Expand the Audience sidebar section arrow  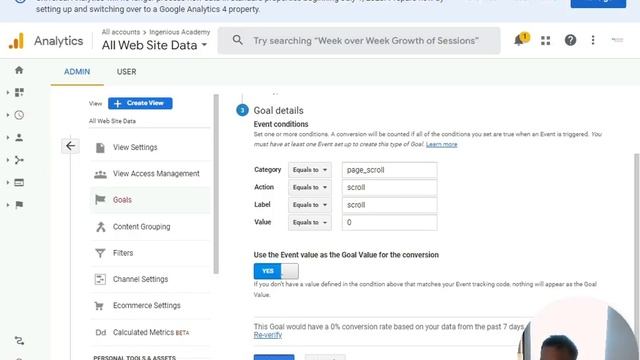tap(8, 138)
